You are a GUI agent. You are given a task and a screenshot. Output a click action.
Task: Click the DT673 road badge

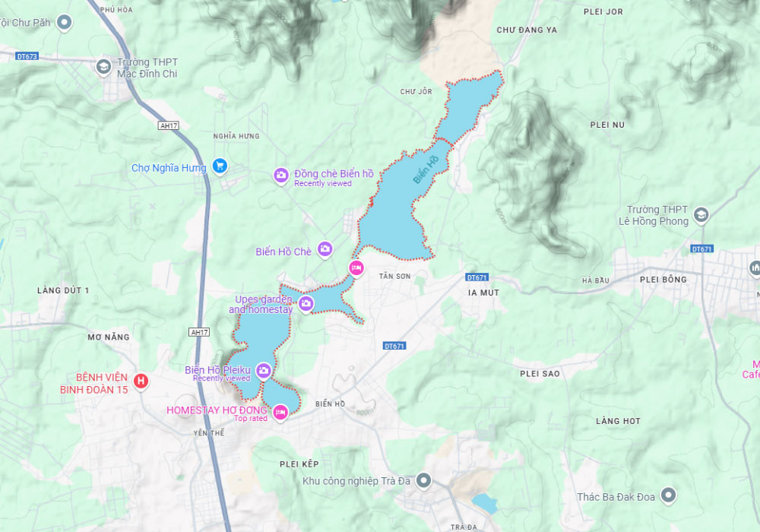(27, 56)
